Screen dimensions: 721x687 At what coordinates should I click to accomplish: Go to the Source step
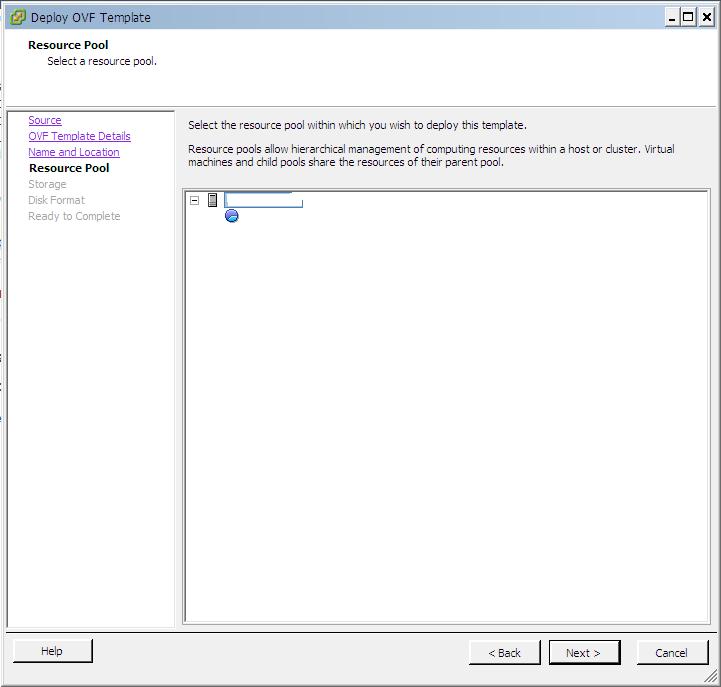45,120
